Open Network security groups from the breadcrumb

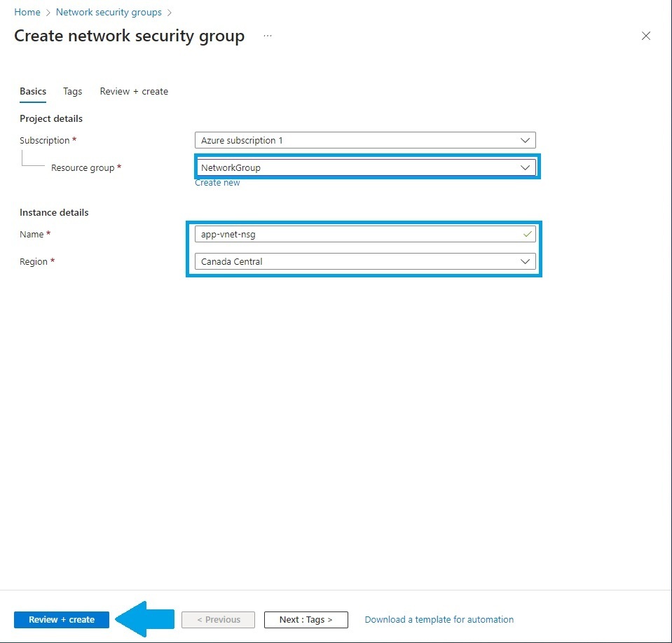[109, 12]
